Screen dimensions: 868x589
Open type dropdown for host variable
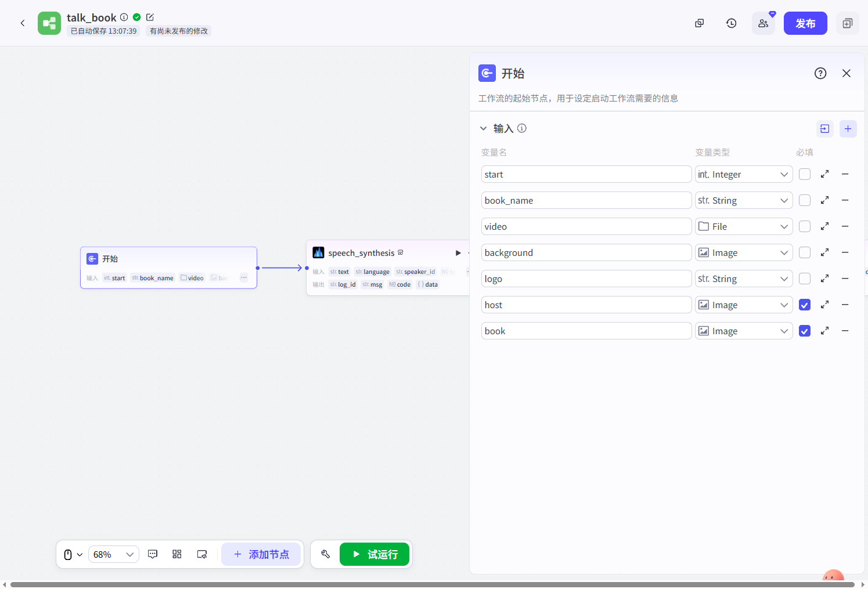(744, 305)
